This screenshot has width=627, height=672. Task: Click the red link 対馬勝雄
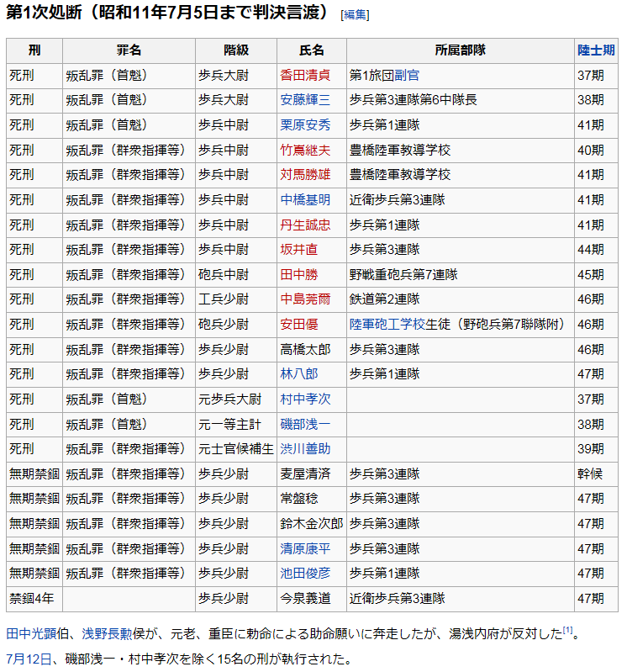pyautogui.click(x=305, y=175)
